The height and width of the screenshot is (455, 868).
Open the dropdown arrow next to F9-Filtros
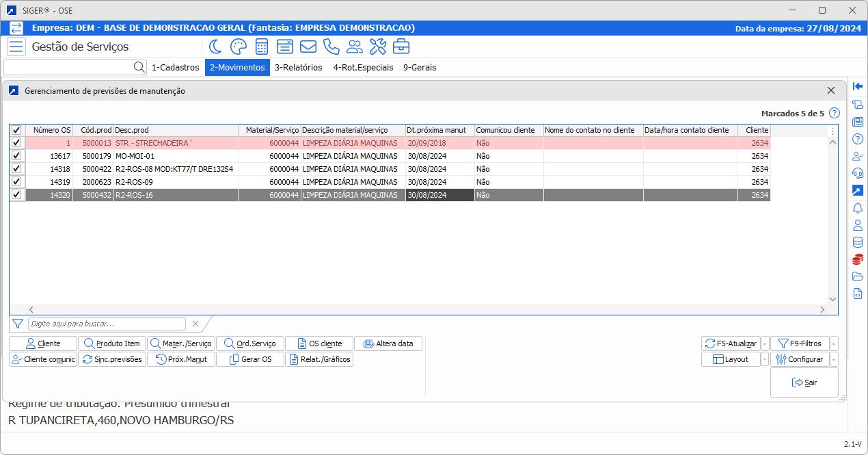click(834, 343)
